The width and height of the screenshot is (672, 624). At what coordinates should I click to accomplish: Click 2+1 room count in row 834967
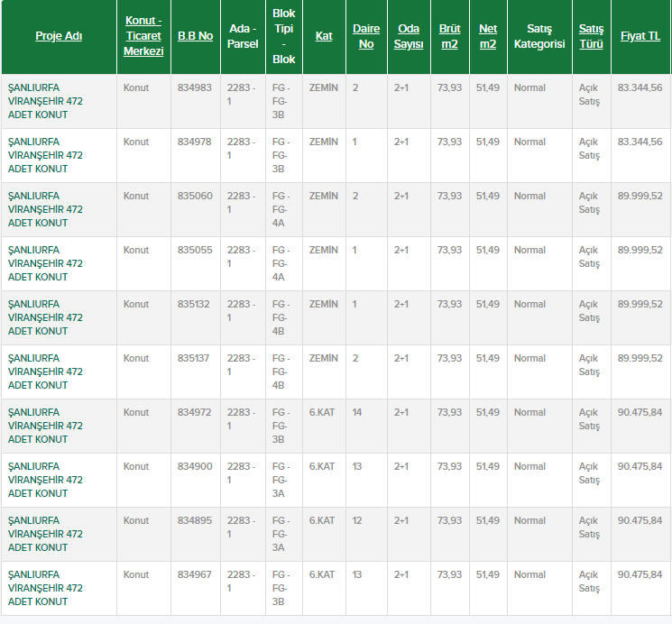click(x=401, y=574)
